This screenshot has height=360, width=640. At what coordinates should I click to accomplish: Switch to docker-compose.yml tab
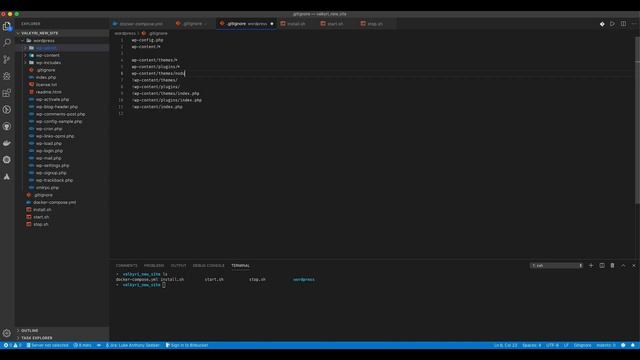click(139, 24)
